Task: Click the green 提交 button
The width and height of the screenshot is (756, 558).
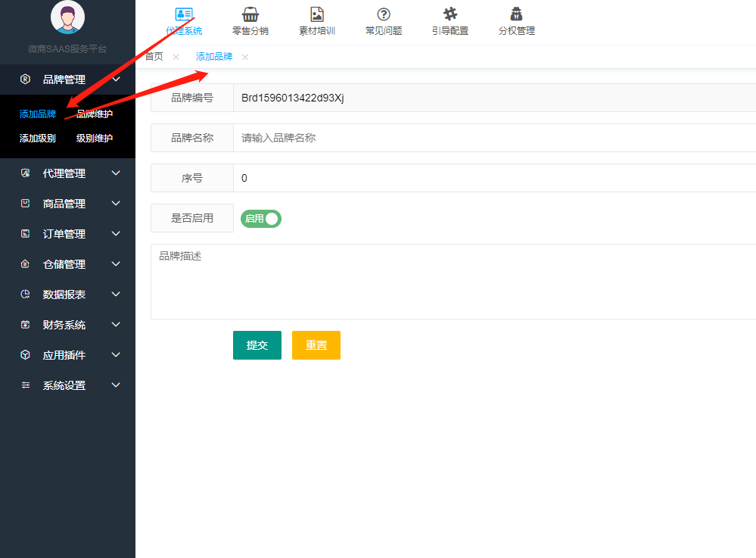Action: (x=257, y=345)
